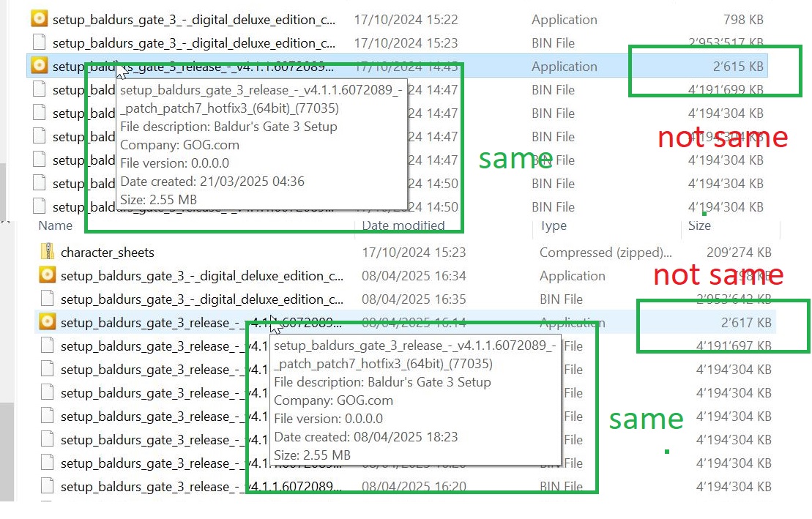Click the Compressed (zipped) type cell

click(606, 253)
